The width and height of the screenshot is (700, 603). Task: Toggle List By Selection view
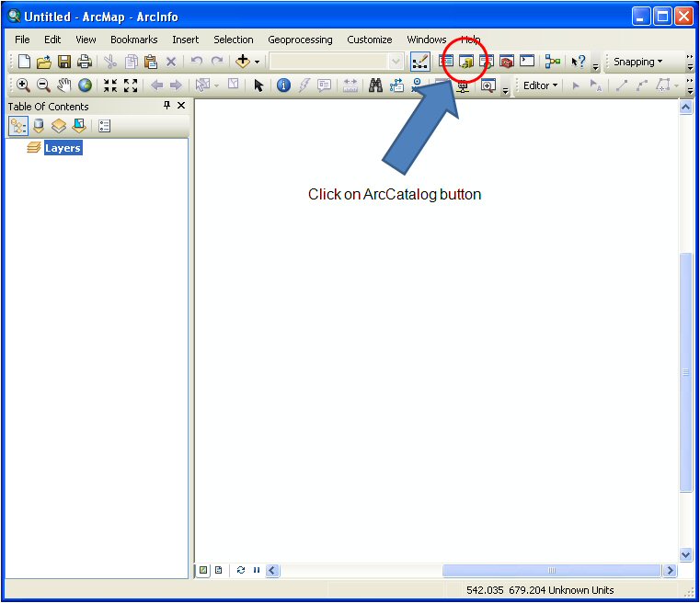pos(79,126)
